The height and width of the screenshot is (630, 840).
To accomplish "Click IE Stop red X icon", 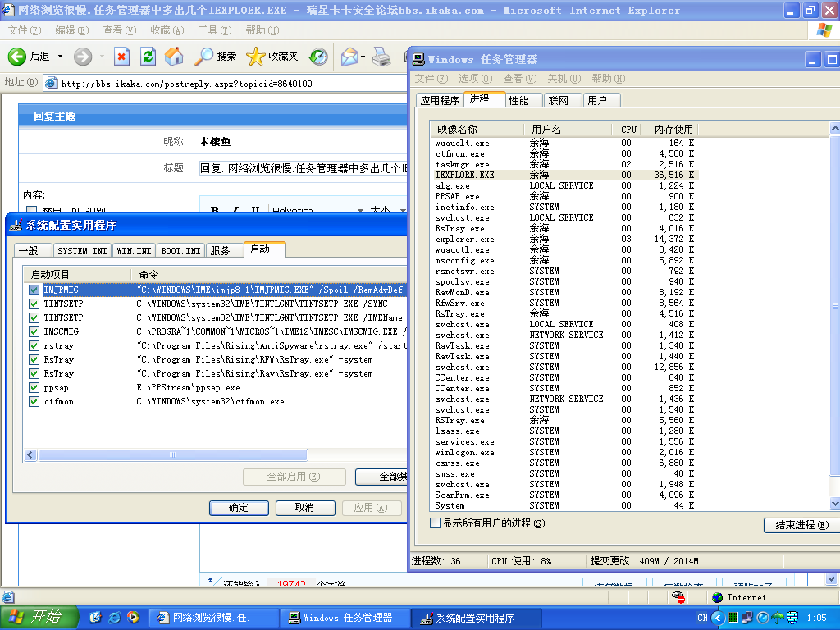I will (121, 57).
